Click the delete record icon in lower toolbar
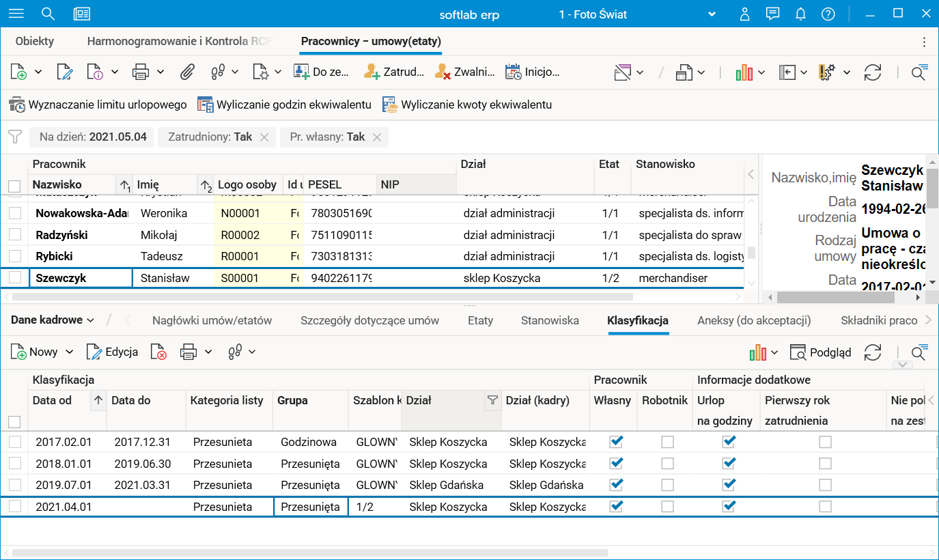The height and width of the screenshot is (560, 939). [x=158, y=352]
